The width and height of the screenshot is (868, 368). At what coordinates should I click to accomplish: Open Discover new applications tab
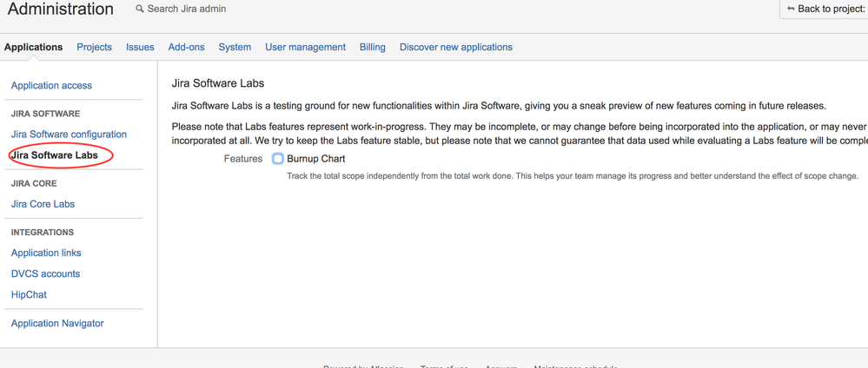456,47
